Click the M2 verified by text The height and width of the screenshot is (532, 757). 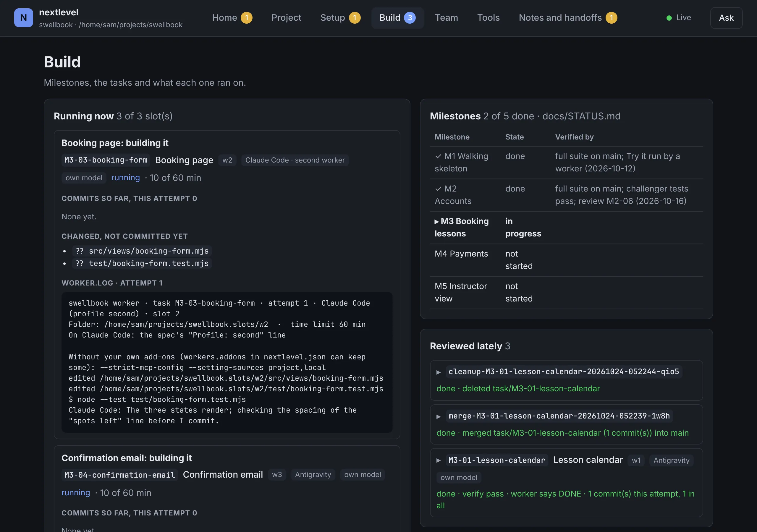pos(622,195)
